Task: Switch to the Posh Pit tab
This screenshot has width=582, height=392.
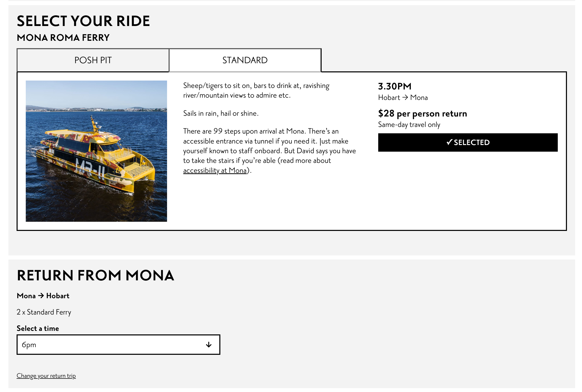Action: [93, 60]
